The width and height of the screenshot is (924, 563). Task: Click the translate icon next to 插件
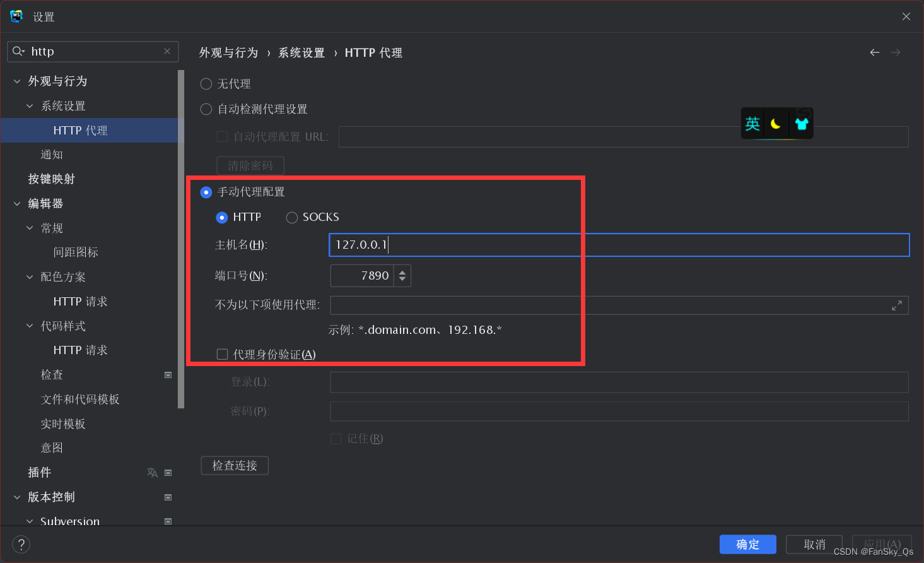coord(152,472)
